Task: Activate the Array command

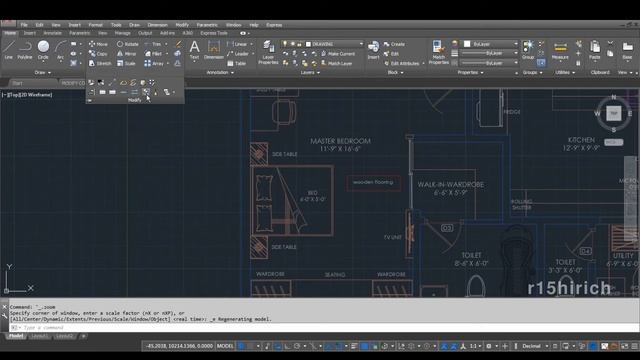Action: click(154, 64)
